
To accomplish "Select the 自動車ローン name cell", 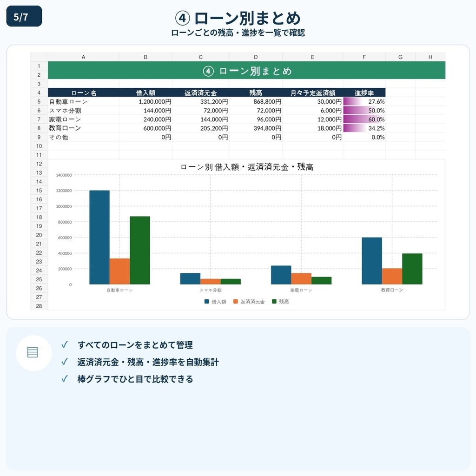I will tap(83, 101).
